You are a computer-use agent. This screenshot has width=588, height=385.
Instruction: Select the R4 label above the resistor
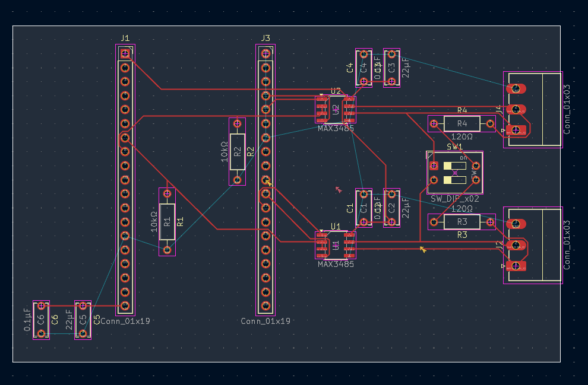[462, 110]
